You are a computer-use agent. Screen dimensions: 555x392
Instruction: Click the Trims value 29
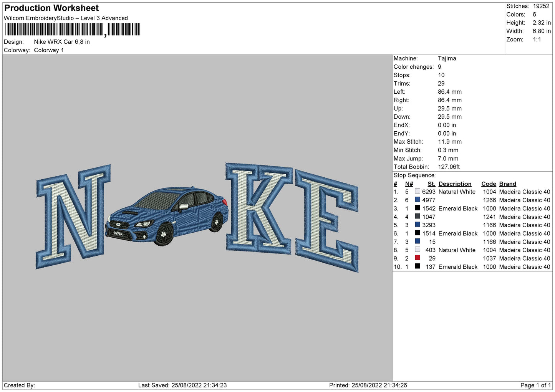tap(441, 83)
